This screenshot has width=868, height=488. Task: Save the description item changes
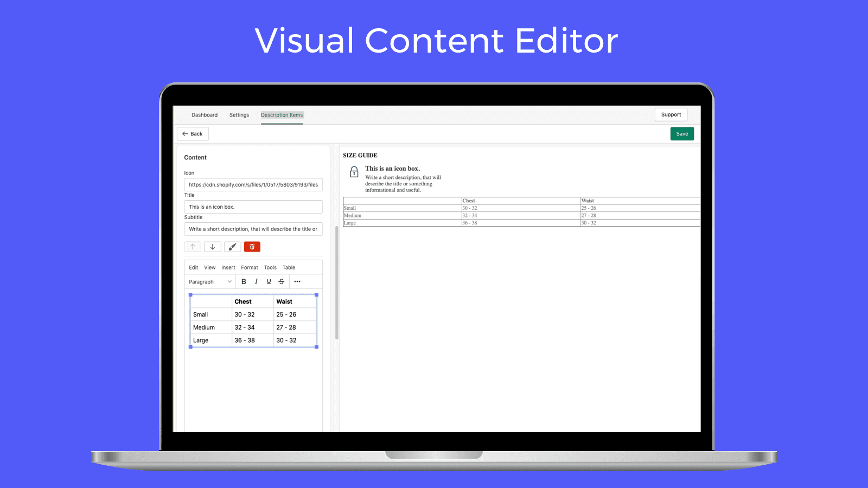tap(681, 133)
